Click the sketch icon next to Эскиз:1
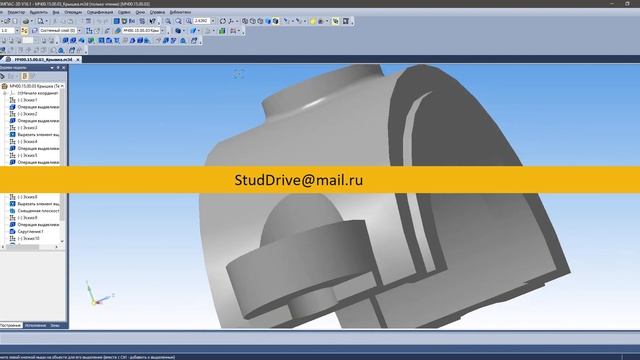This screenshot has width=640, height=360. 12,100
